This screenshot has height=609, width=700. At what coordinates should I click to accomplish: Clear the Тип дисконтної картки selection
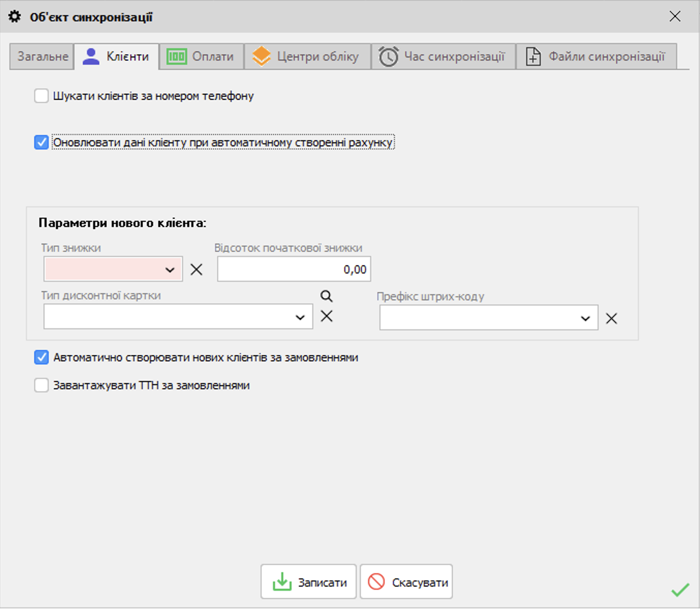point(326,316)
